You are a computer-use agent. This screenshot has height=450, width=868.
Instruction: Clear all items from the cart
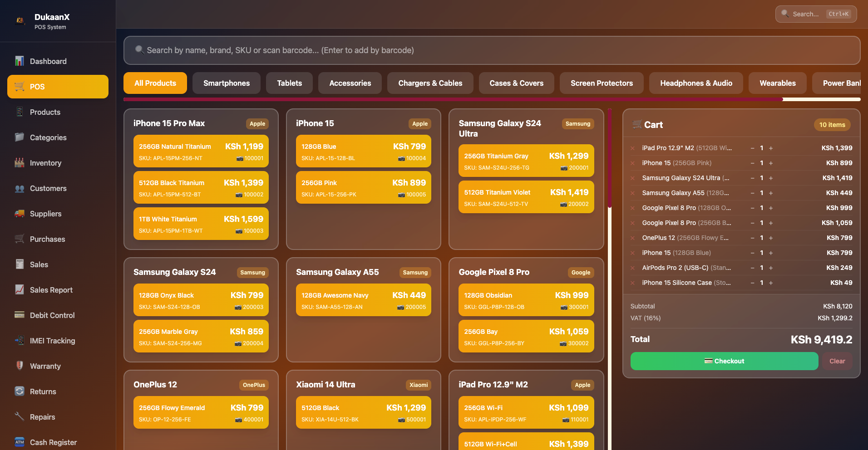click(837, 361)
